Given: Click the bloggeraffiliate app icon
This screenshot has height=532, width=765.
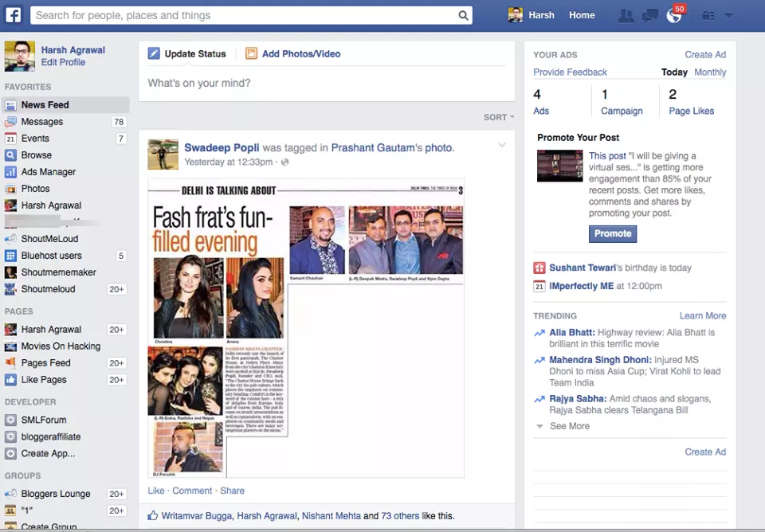Looking at the screenshot, I should pos(10,437).
